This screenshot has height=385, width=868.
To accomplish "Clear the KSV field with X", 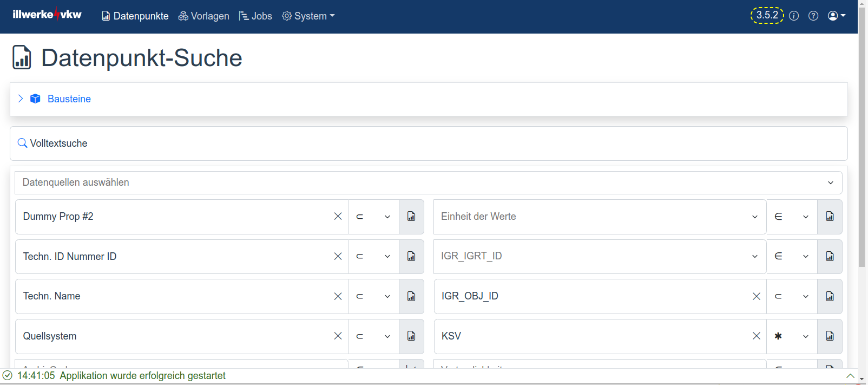I will [x=756, y=336].
